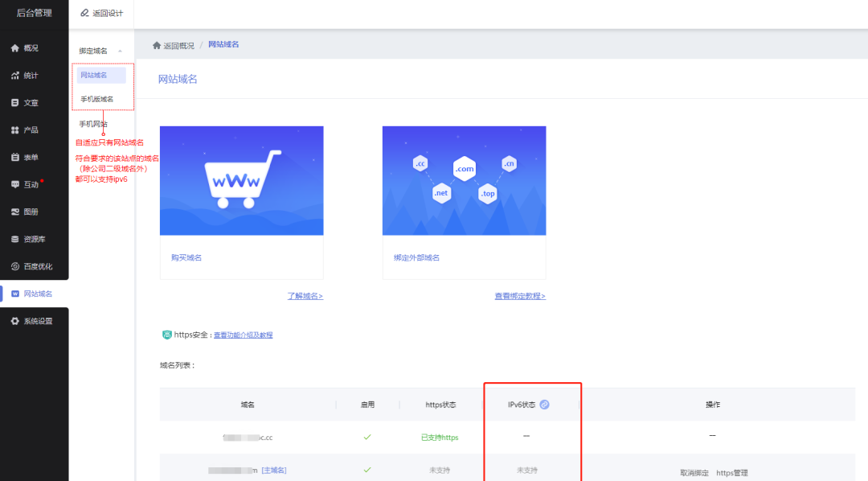This screenshot has width=868, height=481.
Task: Click the IPv6状态 info icon in table header
Action: click(x=544, y=405)
